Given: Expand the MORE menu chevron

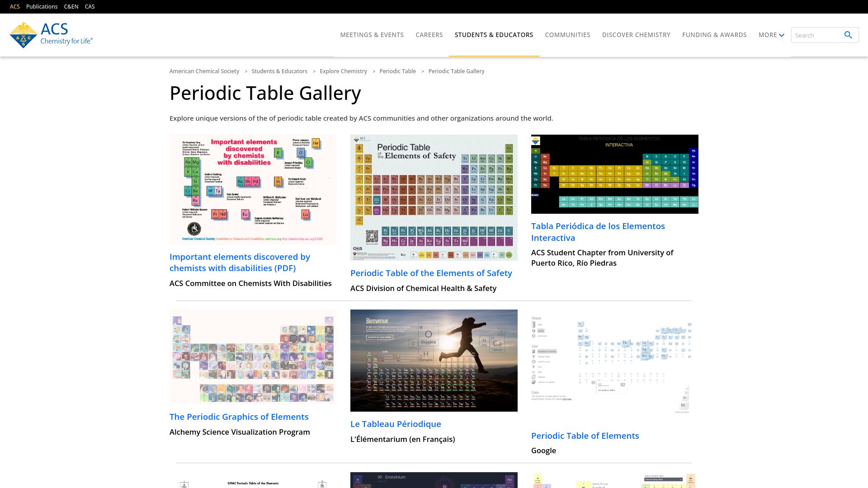Looking at the screenshot, I should (x=782, y=35).
